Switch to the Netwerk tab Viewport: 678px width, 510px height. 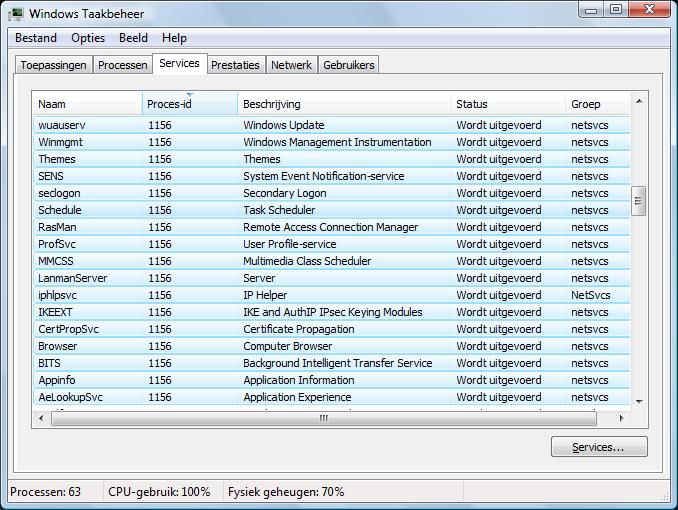click(x=291, y=65)
